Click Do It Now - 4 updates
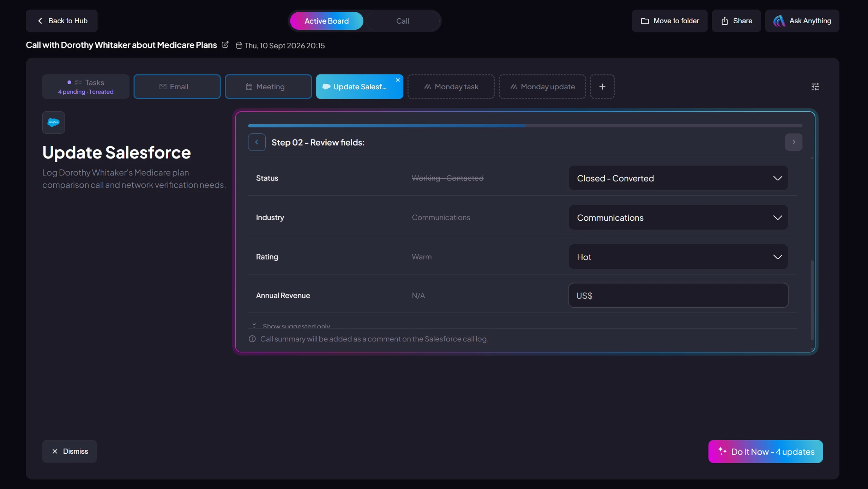Screen dimensions: 868x489 [x=765, y=452]
